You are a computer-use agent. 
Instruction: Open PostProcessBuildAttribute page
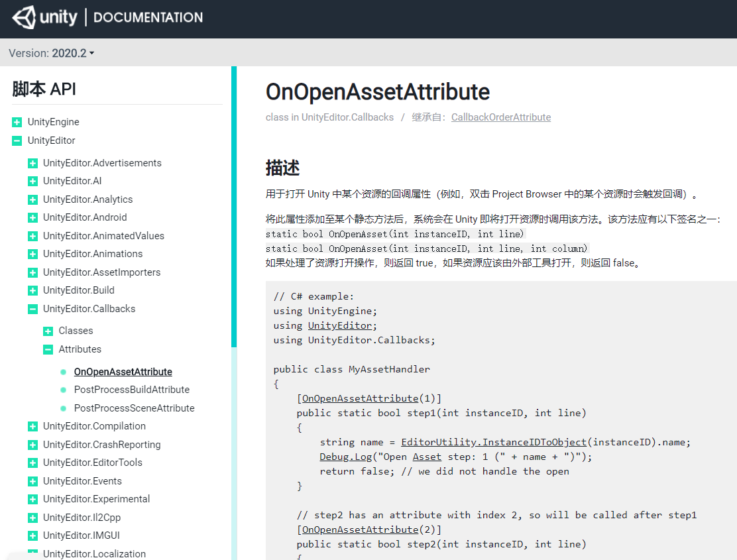click(x=132, y=390)
